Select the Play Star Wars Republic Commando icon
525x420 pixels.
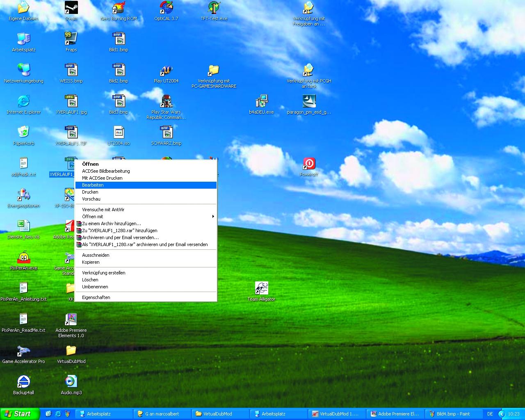(166, 101)
